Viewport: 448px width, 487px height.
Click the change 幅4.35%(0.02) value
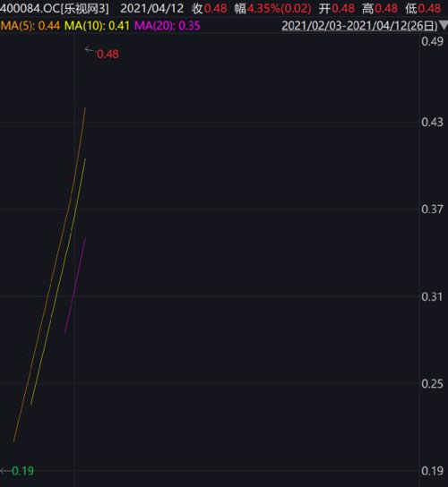[272, 8]
